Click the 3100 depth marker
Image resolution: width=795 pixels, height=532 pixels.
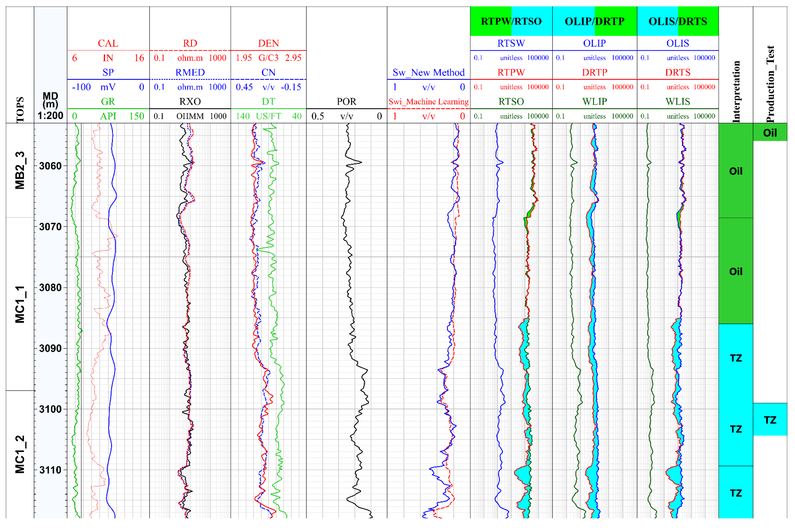(x=50, y=409)
